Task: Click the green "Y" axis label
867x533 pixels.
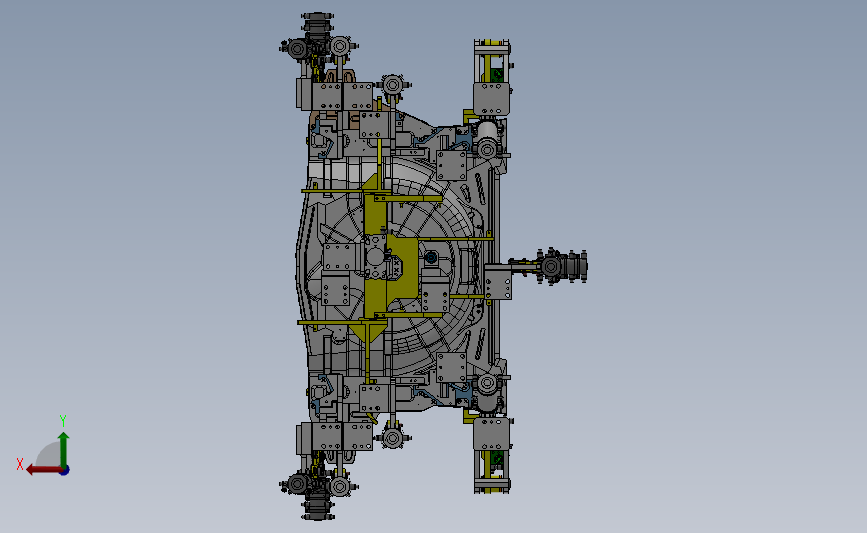Action: [63, 421]
